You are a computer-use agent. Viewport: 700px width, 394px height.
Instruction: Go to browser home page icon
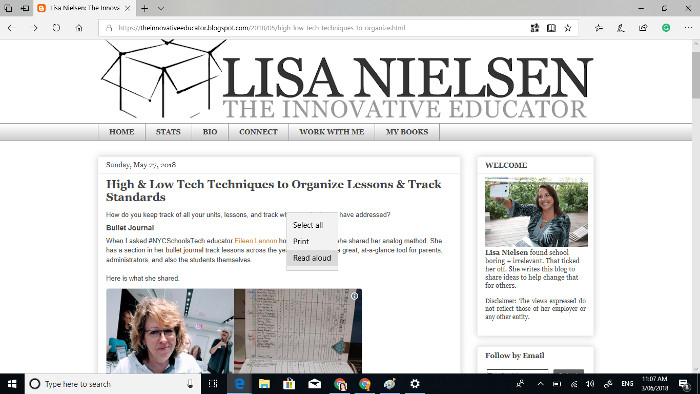[x=79, y=28]
